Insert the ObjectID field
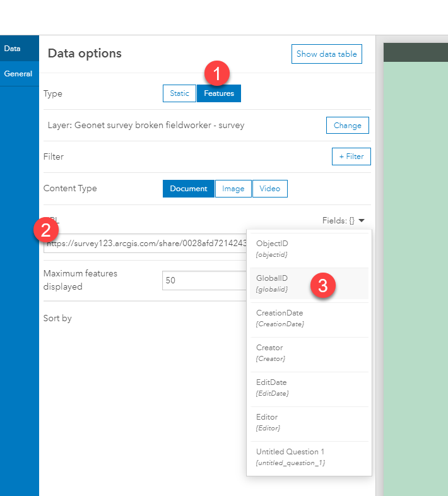Image resolution: width=448 pixels, height=496 pixels. point(309,249)
